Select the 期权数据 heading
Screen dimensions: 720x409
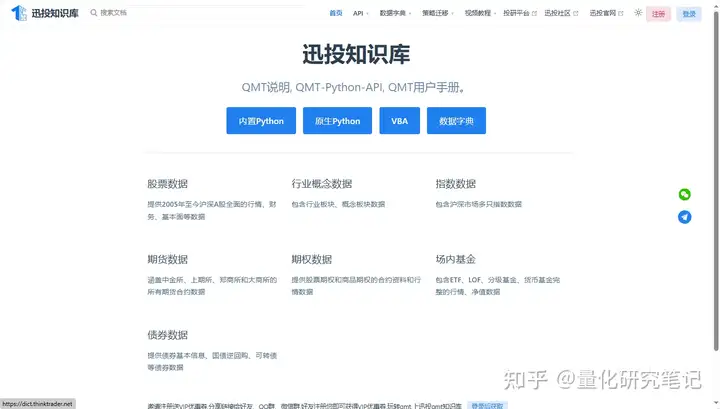coord(311,259)
